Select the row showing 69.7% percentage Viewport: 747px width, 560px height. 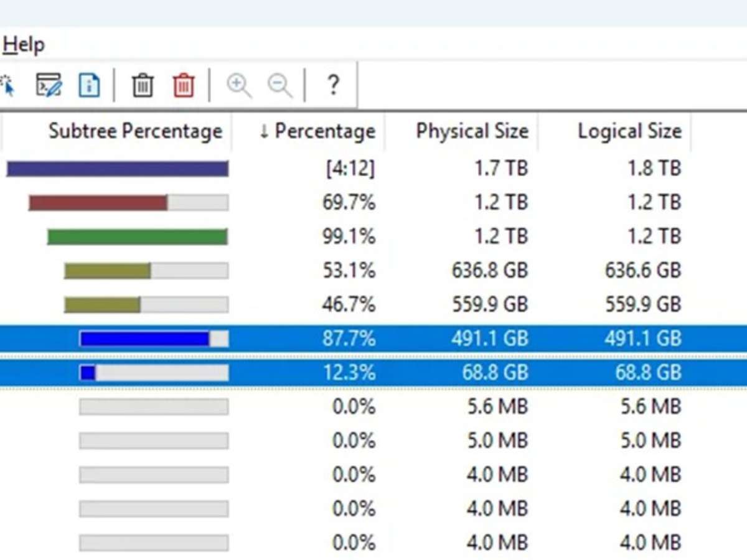pos(349,203)
